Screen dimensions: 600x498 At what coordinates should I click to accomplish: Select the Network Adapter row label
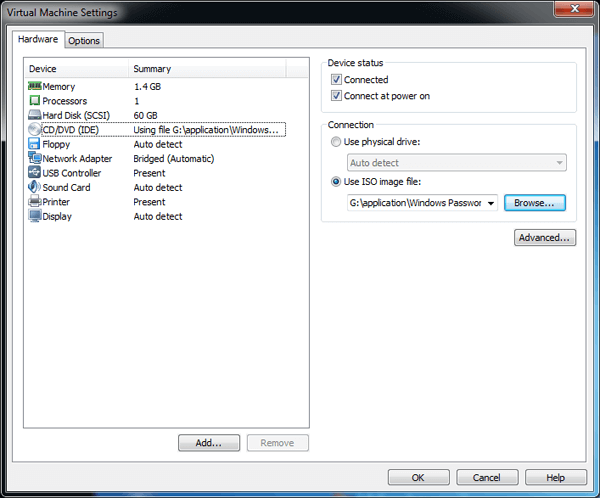pos(77,158)
